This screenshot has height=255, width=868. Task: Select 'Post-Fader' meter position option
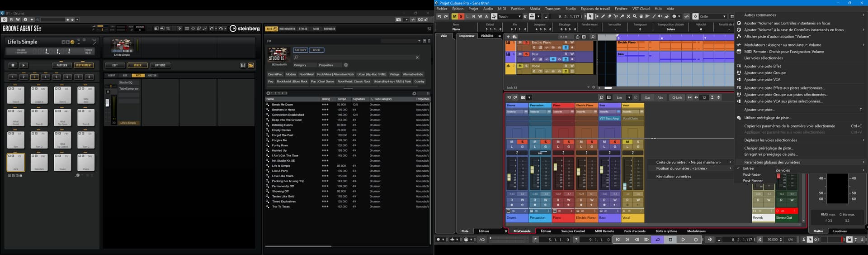pyautogui.click(x=752, y=174)
